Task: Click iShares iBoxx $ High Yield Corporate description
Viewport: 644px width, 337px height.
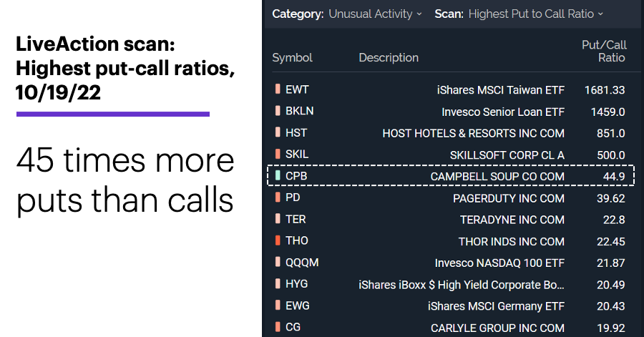Action: pos(462,285)
